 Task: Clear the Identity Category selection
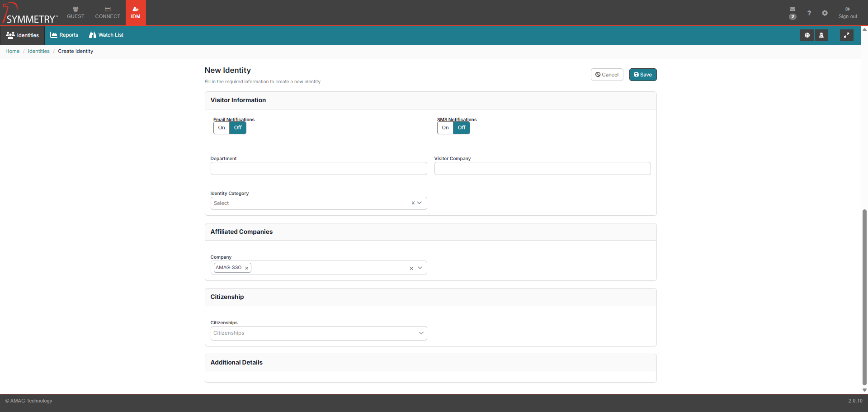tap(413, 203)
